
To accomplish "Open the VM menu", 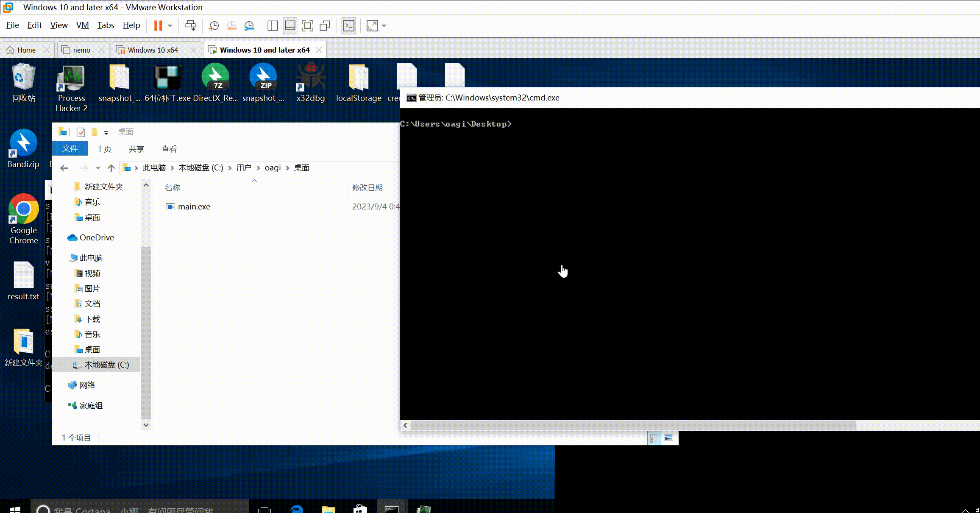I will point(82,25).
